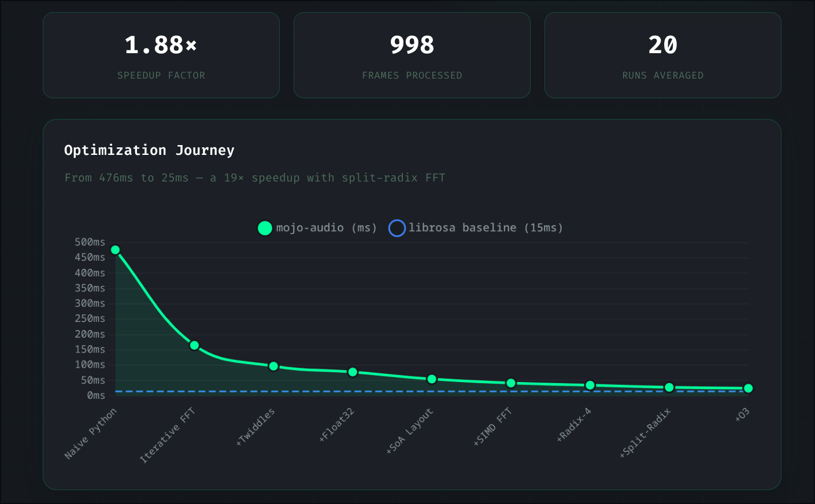Screen dimensions: 815x504
Task: Select the +SIMD FFT data point
Action: click(511, 383)
